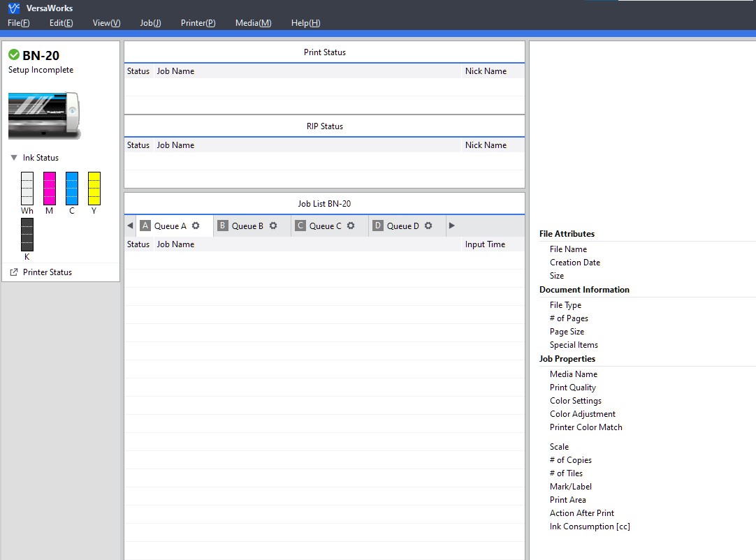Click the '# of Copies' property label
The image size is (756, 560).
(x=571, y=460)
